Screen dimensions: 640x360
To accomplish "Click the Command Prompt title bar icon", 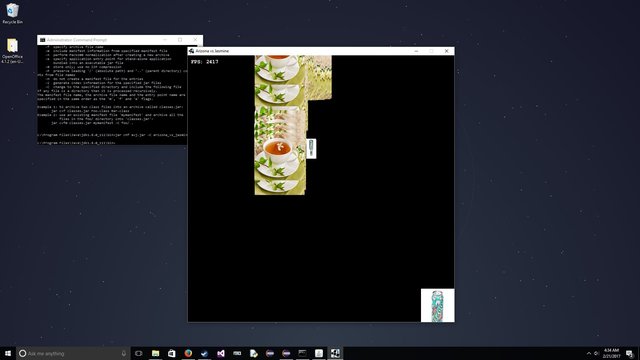I will coord(42,40).
